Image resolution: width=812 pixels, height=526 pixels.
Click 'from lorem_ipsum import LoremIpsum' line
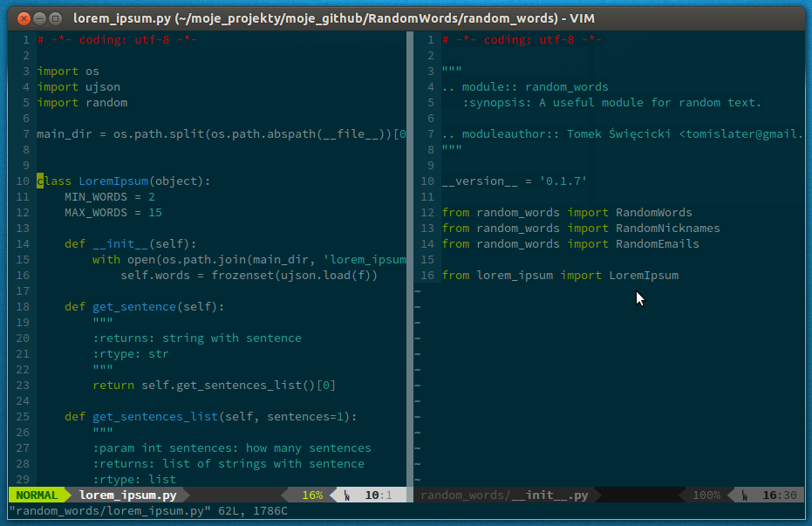coord(560,276)
